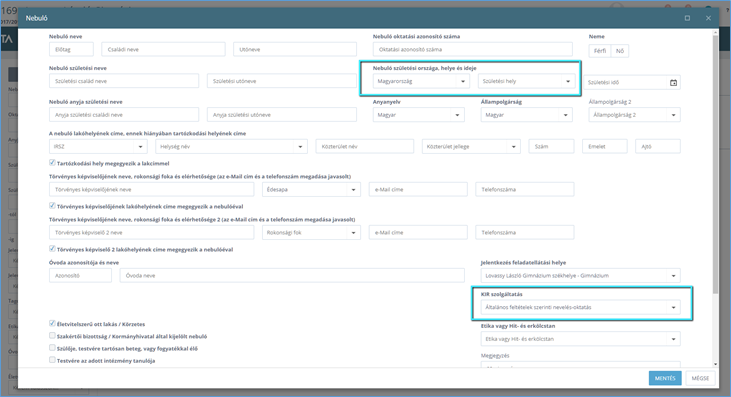Image resolution: width=731 pixels, height=397 pixels.
Task: Click the Előtag name prefix field
Action: coord(71,49)
